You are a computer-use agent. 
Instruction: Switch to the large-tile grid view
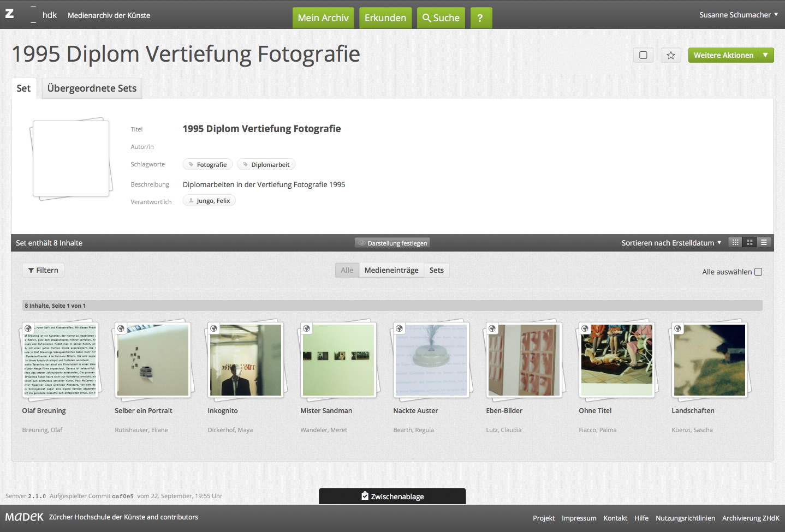(750, 242)
